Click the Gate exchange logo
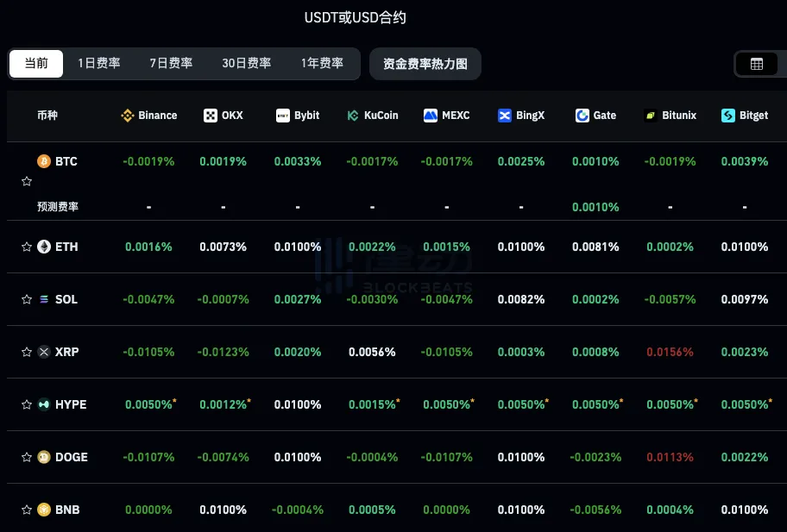 pos(582,116)
